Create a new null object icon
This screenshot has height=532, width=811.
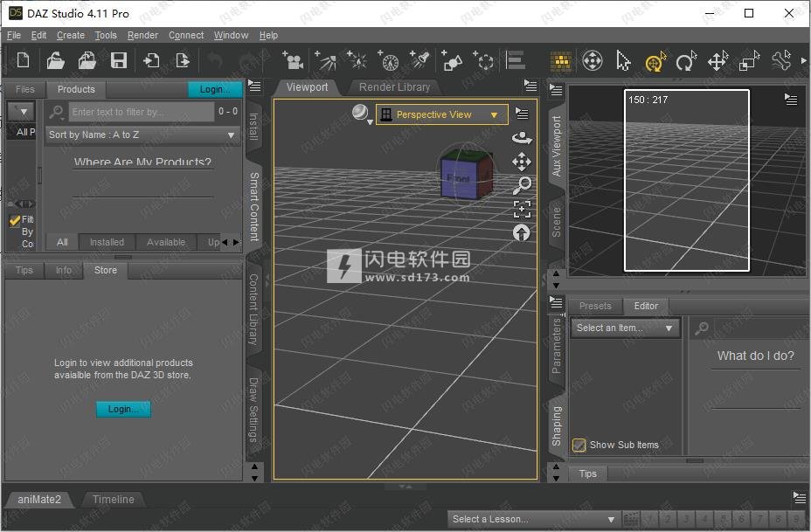[x=483, y=60]
